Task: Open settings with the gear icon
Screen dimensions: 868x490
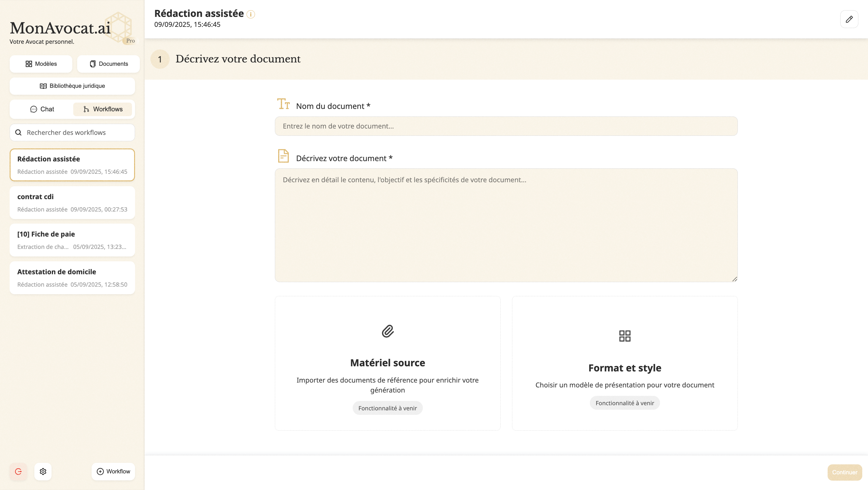Action: [43, 471]
